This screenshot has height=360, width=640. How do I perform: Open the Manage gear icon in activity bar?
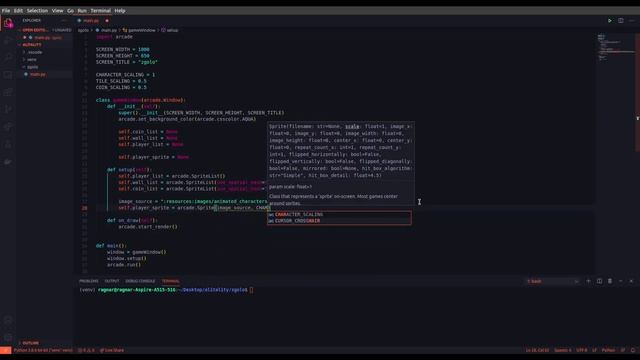click(8, 338)
